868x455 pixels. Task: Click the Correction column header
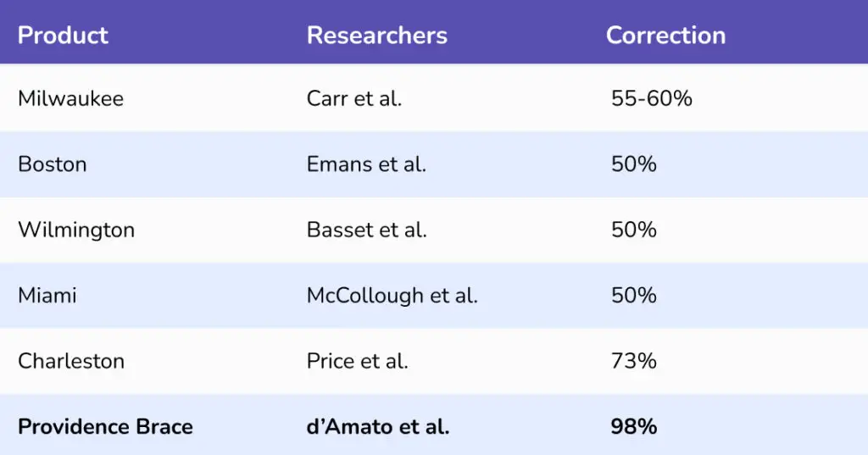[x=665, y=36]
